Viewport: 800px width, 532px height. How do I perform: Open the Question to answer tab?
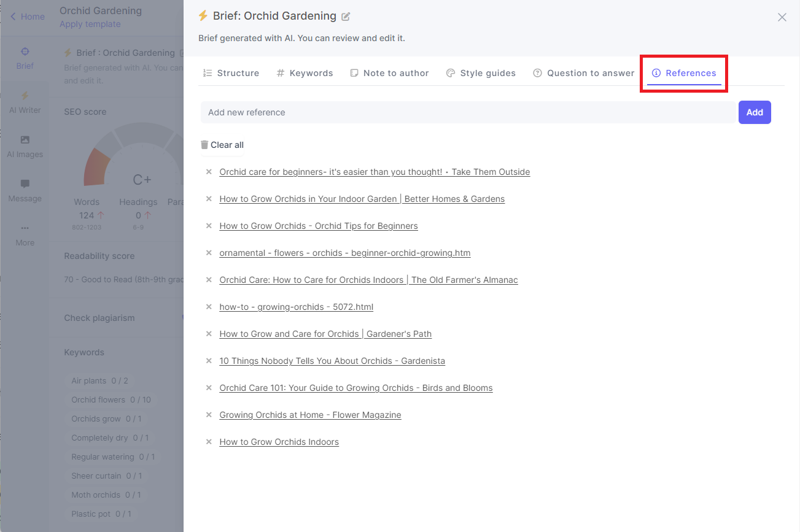click(583, 73)
